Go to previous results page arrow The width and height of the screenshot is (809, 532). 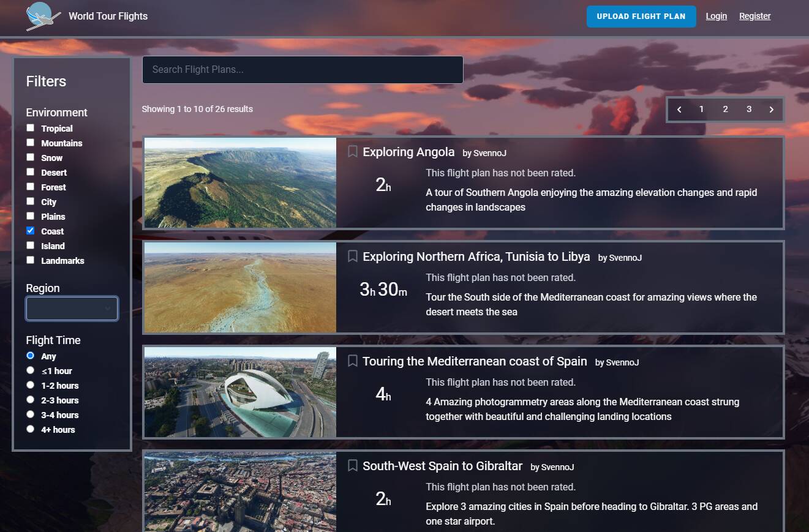click(x=679, y=110)
